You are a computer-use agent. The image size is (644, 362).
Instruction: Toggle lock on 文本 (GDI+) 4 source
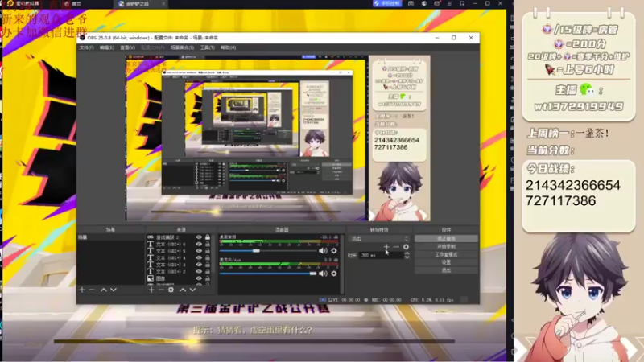pyautogui.click(x=208, y=257)
